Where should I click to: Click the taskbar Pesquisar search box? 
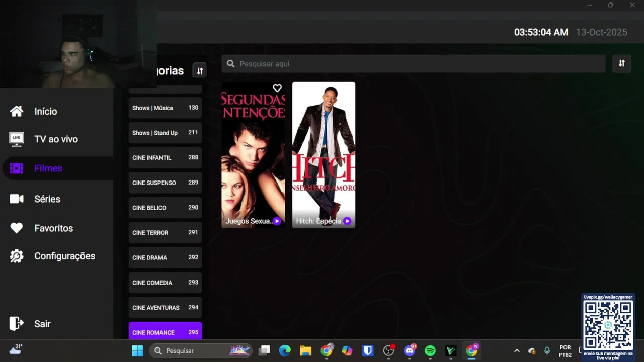[x=201, y=351]
